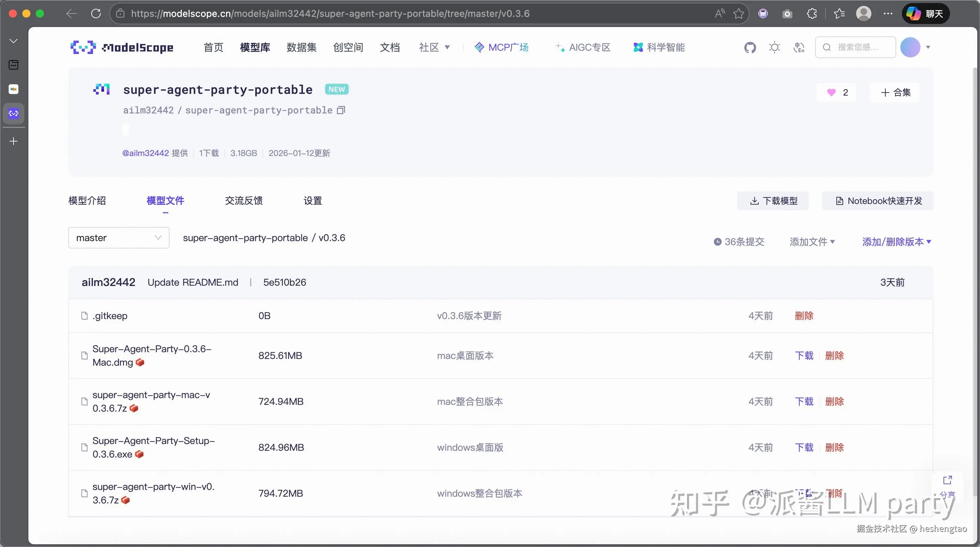Expand the 社区 menu

tap(434, 48)
